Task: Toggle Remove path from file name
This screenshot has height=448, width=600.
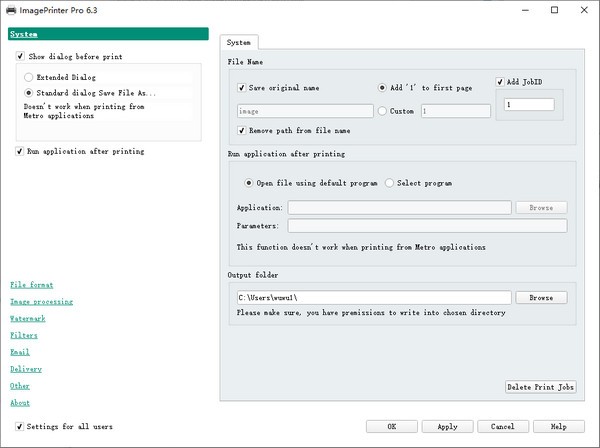Action: (x=241, y=130)
